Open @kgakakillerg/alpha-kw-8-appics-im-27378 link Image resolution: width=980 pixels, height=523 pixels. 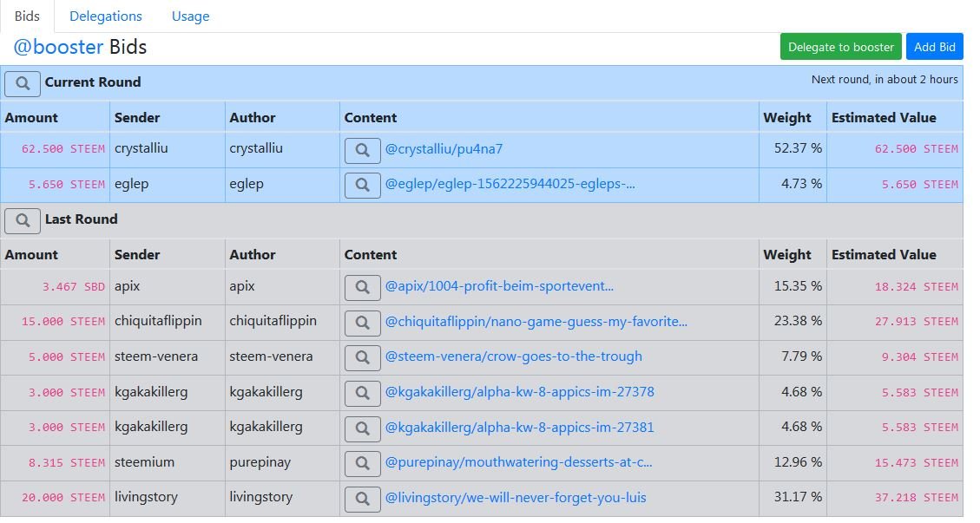click(x=520, y=392)
